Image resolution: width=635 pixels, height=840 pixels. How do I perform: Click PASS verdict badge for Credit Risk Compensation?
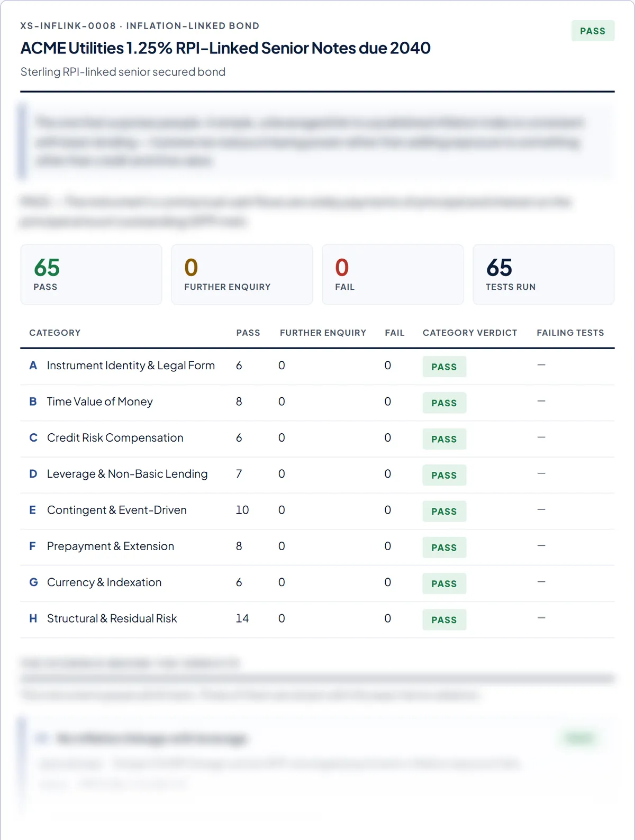pos(444,439)
